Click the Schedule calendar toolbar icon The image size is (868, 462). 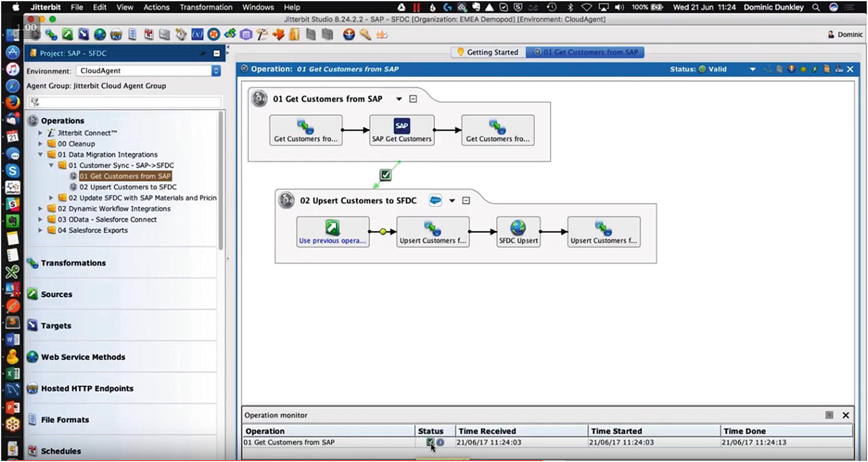click(148, 35)
